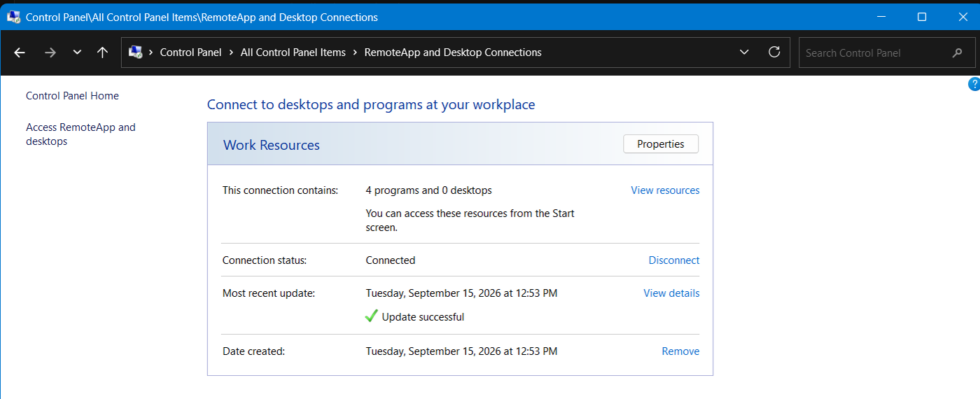This screenshot has height=399, width=980.
Task: Click the search magnifier icon
Action: pyautogui.click(x=958, y=52)
